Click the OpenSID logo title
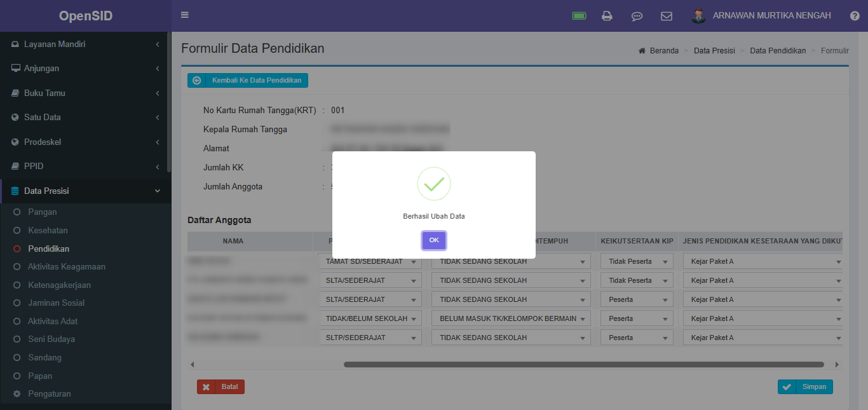The width and height of the screenshot is (868, 410). (86, 16)
